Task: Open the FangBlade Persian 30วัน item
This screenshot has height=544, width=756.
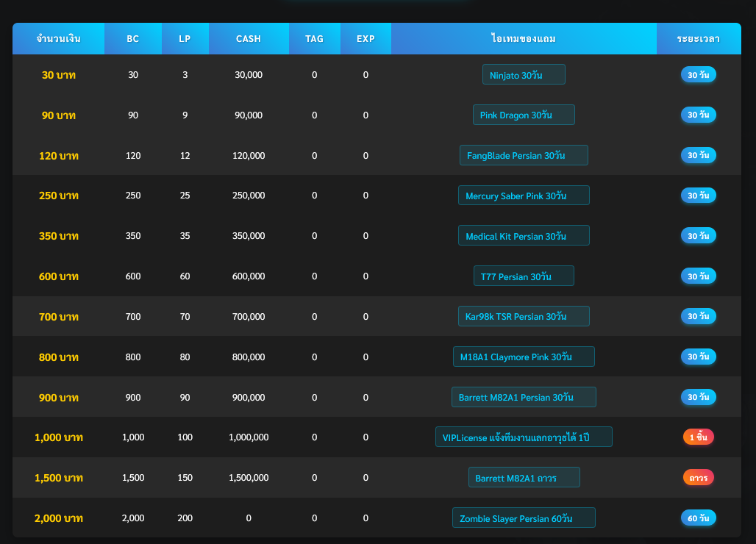Action: point(524,156)
